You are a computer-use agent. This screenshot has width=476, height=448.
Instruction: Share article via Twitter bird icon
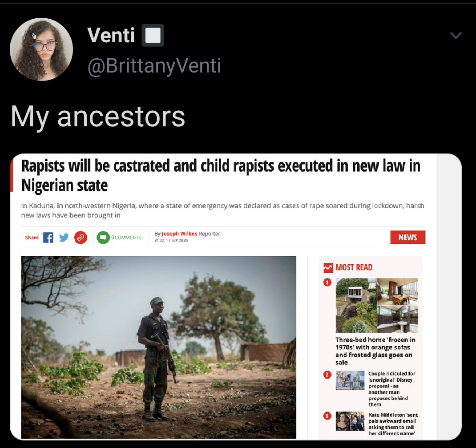click(64, 238)
